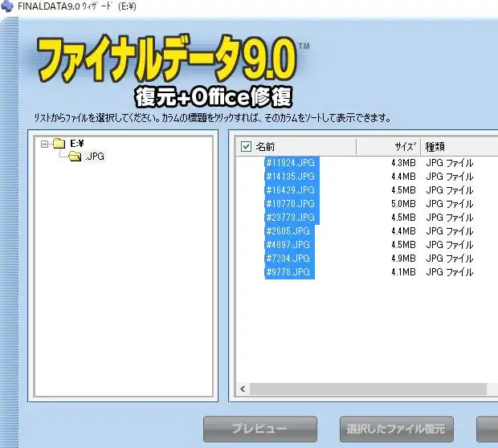The height and width of the screenshot is (448, 498).
Task: Click the 4.3MB size of #11924.JPG
Action: (x=403, y=163)
